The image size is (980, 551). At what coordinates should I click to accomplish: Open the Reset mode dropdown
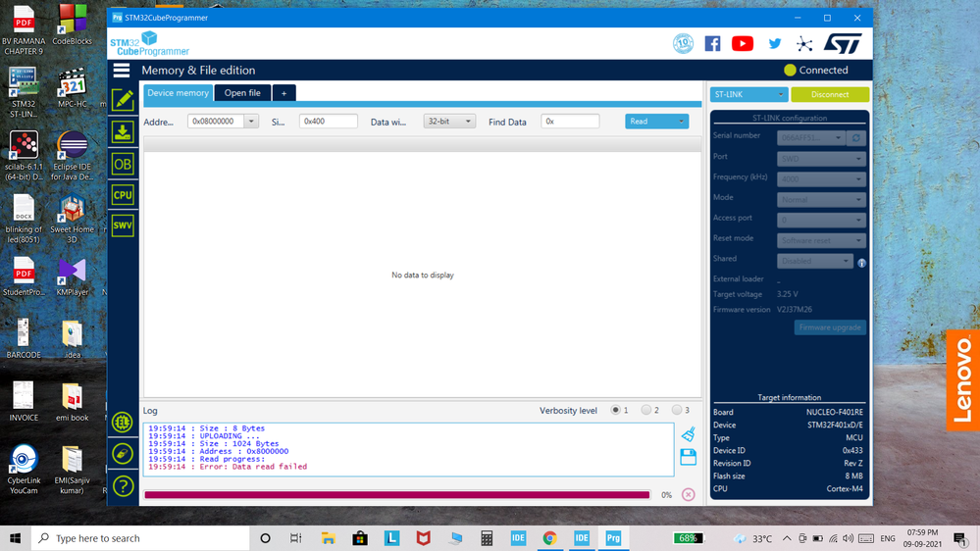click(x=821, y=240)
